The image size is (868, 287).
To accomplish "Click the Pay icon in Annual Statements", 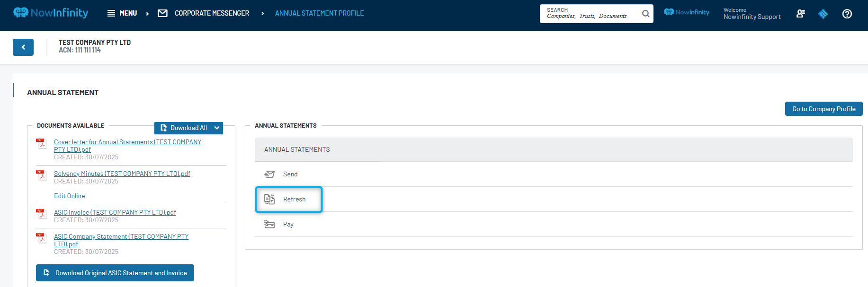I will [x=269, y=225].
